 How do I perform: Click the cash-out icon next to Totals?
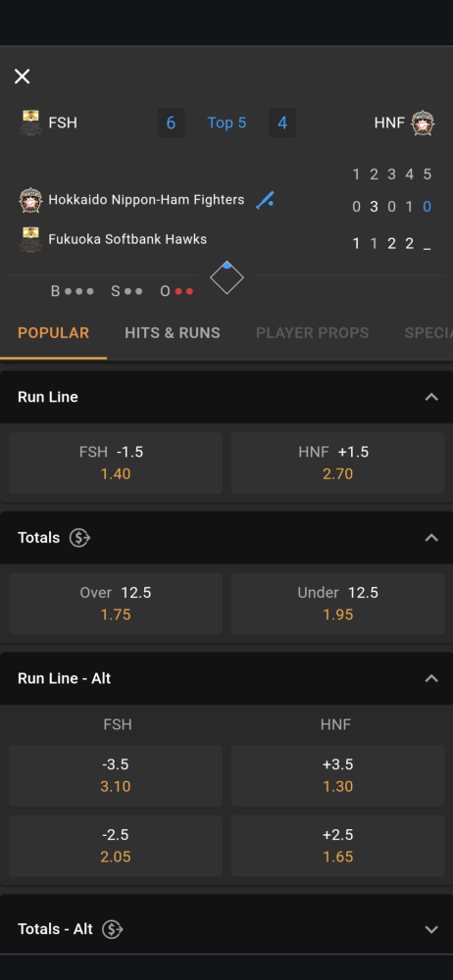click(79, 537)
